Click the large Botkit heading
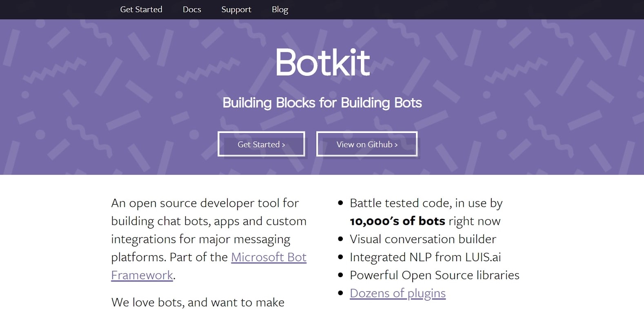Image resolution: width=644 pixels, height=309 pixels. tap(322, 62)
